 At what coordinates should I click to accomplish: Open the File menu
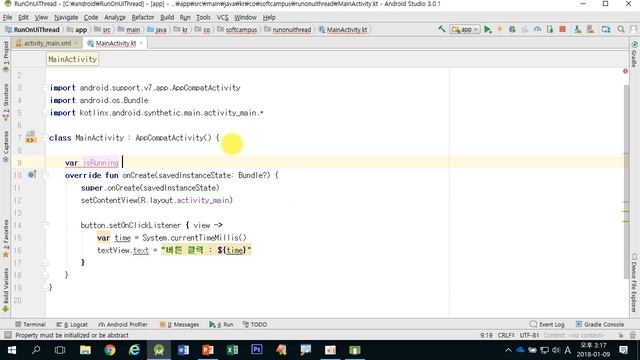click(7, 17)
